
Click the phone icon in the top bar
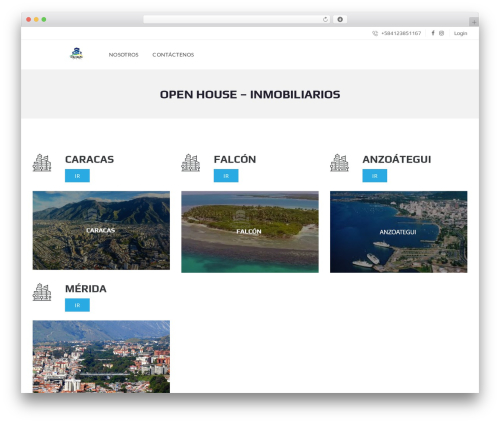click(x=375, y=33)
